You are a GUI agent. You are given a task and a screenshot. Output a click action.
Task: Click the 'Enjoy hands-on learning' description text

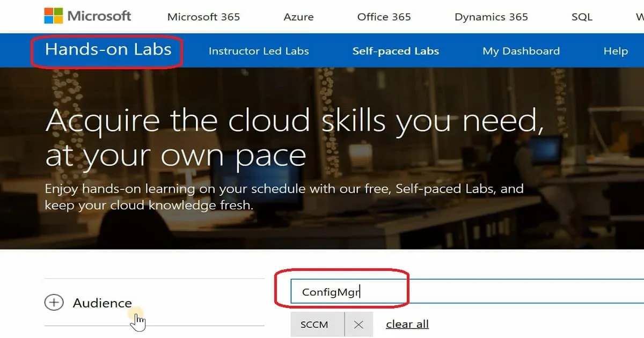click(x=284, y=197)
